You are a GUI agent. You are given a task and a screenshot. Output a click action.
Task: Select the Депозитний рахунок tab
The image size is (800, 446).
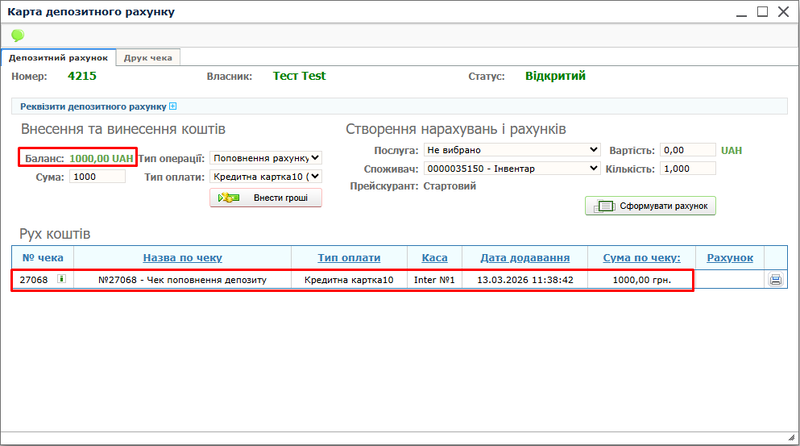coord(59,58)
